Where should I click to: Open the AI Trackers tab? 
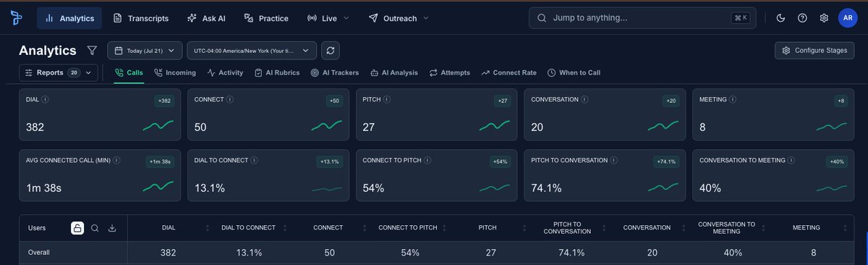336,72
